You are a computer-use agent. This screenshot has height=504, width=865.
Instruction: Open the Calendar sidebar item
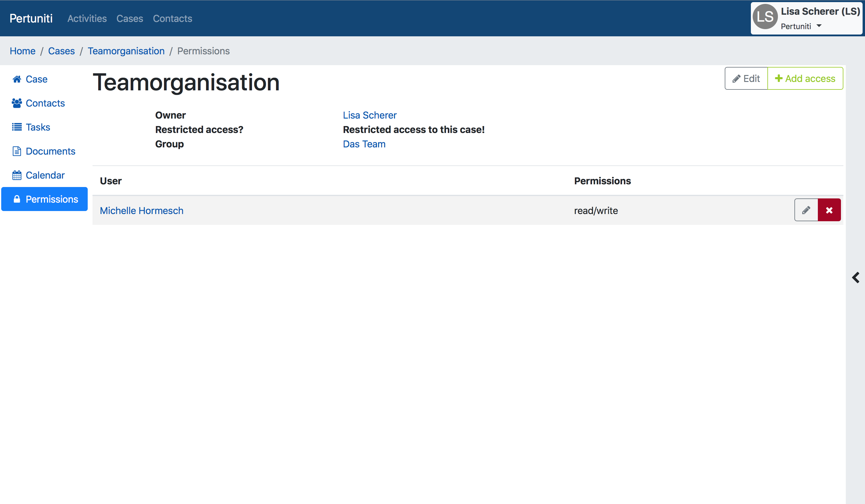(x=44, y=175)
